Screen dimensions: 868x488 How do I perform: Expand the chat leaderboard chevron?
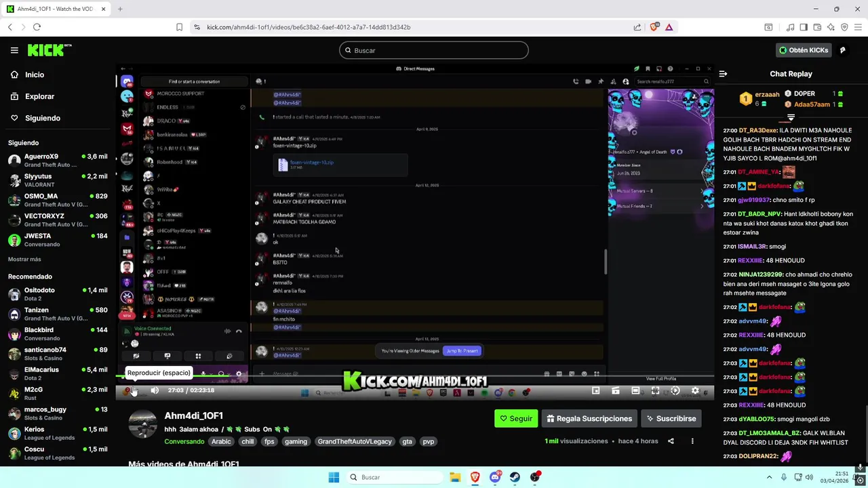(x=791, y=118)
